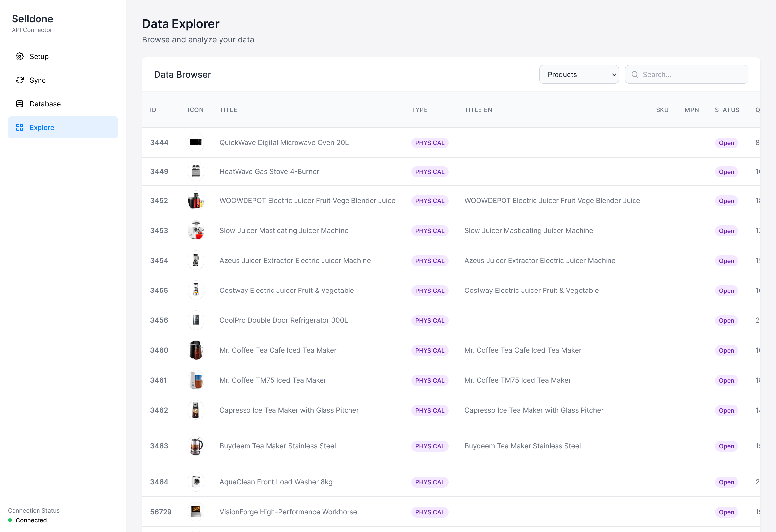Click the STATUS column header
The height and width of the screenshot is (532, 776).
click(x=727, y=110)
